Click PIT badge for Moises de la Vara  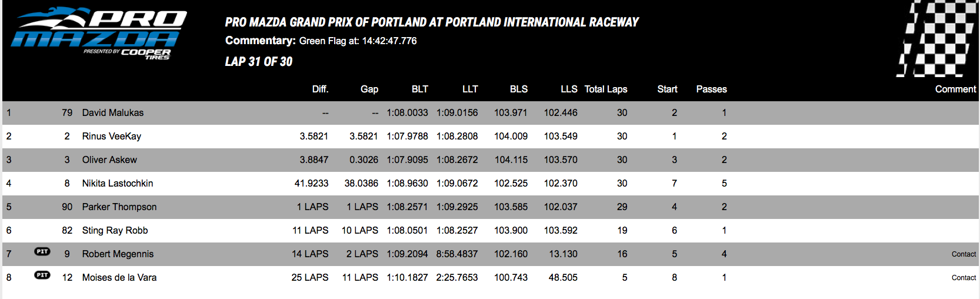tap(42, 275)
